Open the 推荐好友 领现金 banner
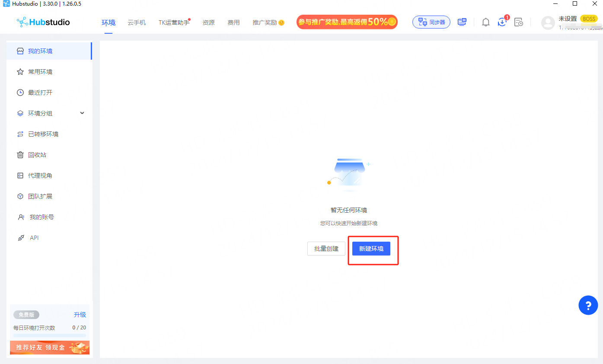The width and height of the screenshot is (603, 364). [49, 348]
